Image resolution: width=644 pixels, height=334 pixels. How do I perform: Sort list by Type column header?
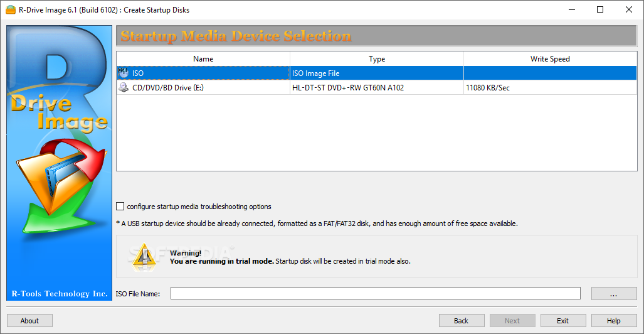coord(377,59)
